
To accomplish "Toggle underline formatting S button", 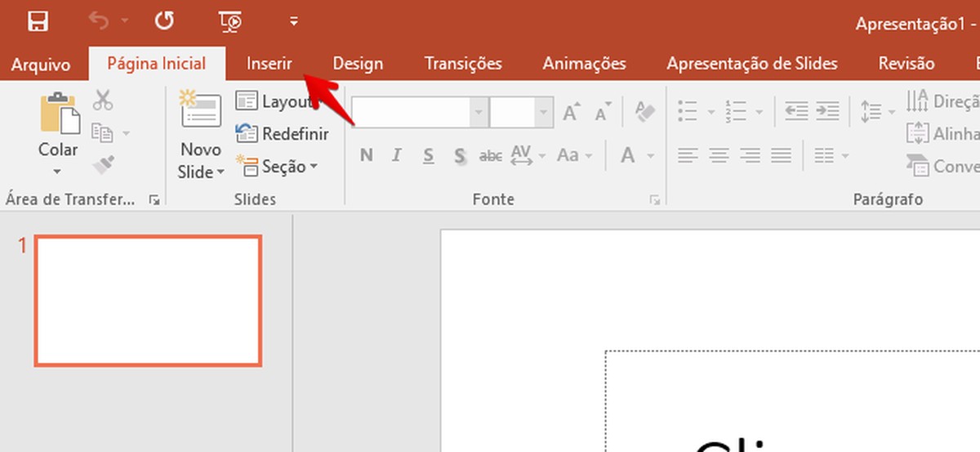I will [x=429, y=155].
